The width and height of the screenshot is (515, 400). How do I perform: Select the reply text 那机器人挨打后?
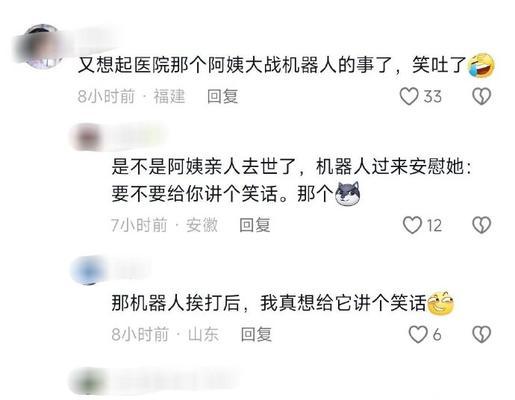pyautogui.click(x=175, y=303)
